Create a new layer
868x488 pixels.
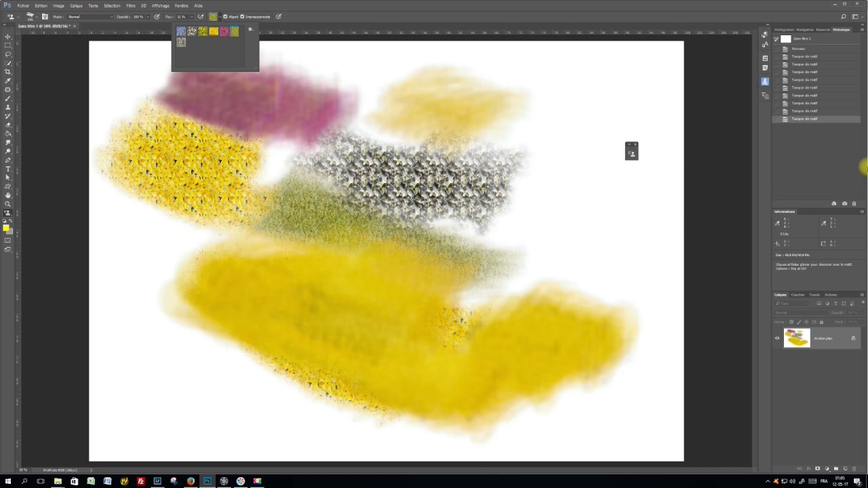coord(845,468)
